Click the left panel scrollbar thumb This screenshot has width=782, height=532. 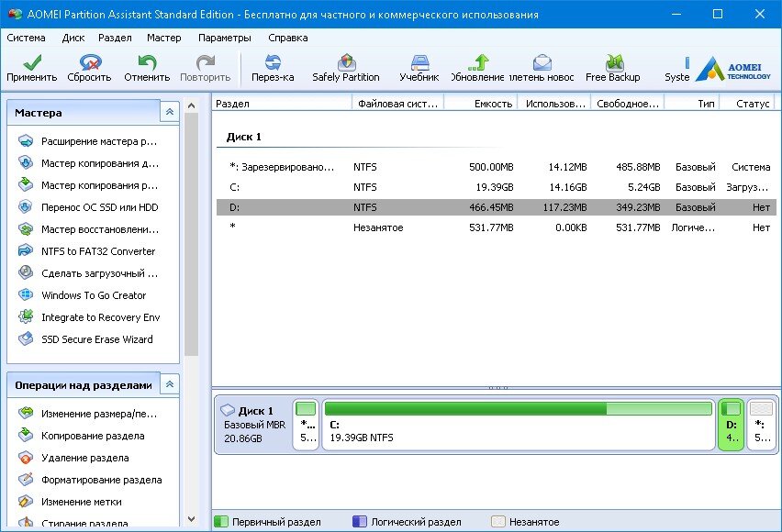point(191,234)
